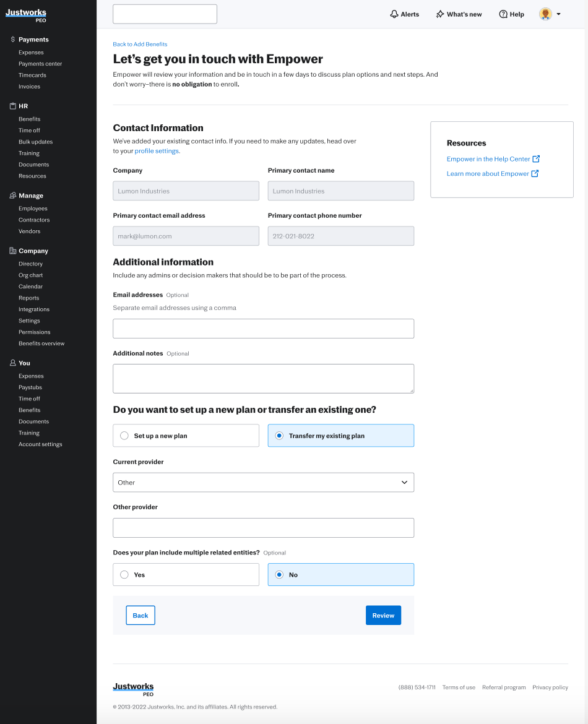The width and height of the screenshot is (588, 724).
Task: Open Paystubs under You
Action: tap(30, 387)
